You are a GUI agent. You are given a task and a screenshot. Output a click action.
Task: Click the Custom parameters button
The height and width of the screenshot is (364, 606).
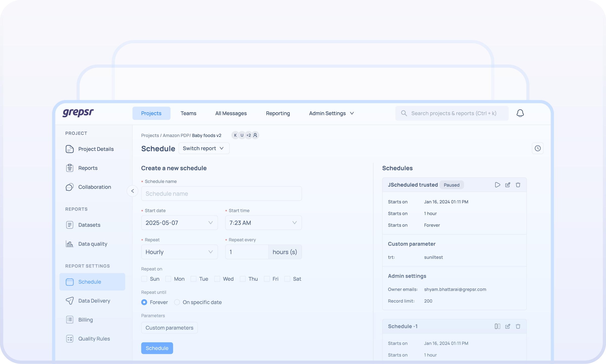click(x=169, y=328)
